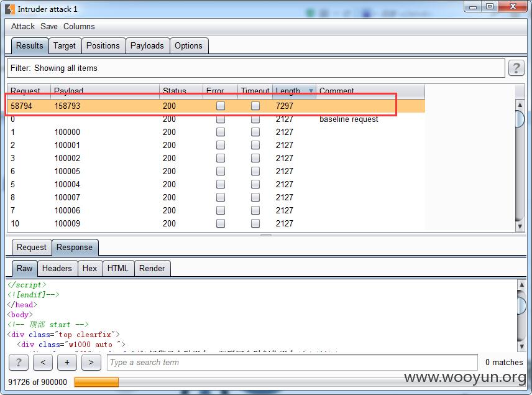The image size is (532, 395).
Task: Sort by Status column header
Action: [181, 91]
